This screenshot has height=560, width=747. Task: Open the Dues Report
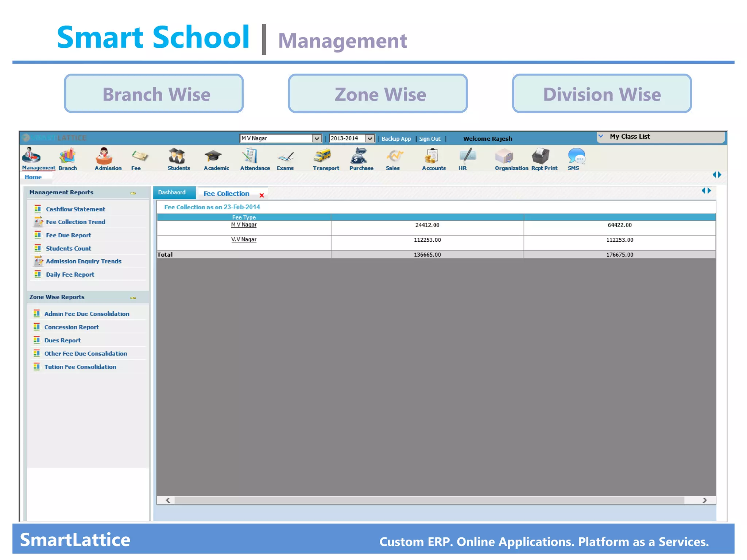pyautogui.click(x=62, y=340)
